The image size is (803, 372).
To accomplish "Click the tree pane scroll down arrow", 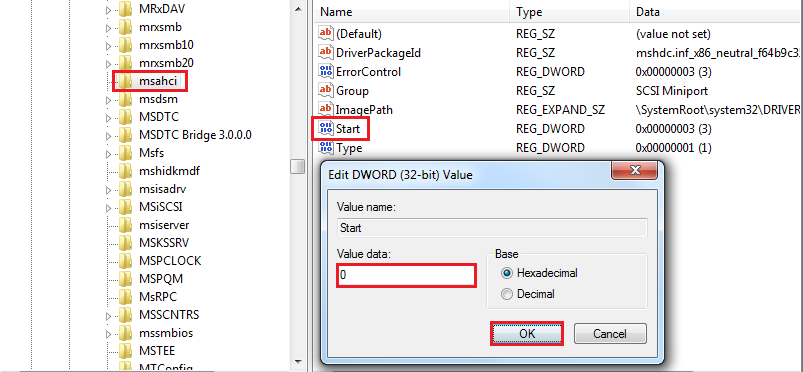I will tap(298, 361).
